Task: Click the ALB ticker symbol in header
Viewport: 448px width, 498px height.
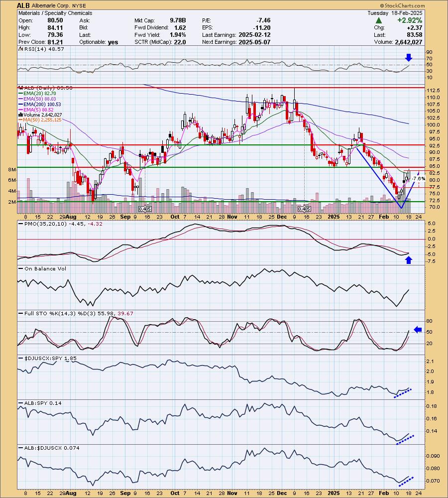Action: coord(23,5)
